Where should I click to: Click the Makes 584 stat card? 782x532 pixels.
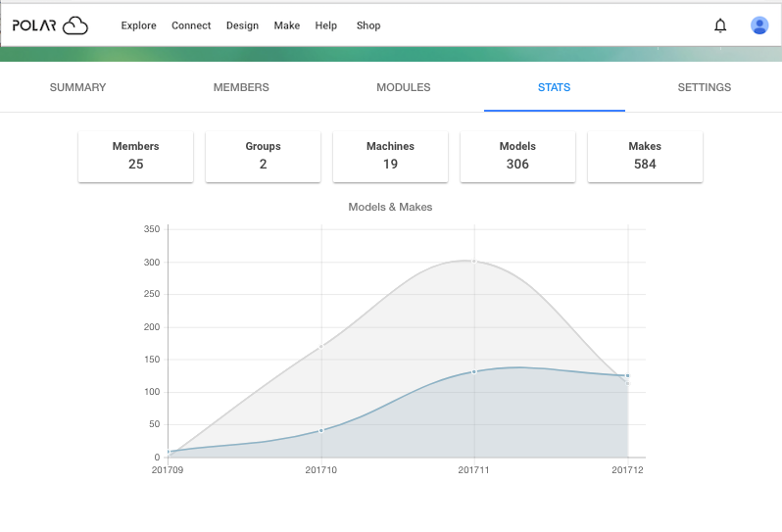point(645,157)
